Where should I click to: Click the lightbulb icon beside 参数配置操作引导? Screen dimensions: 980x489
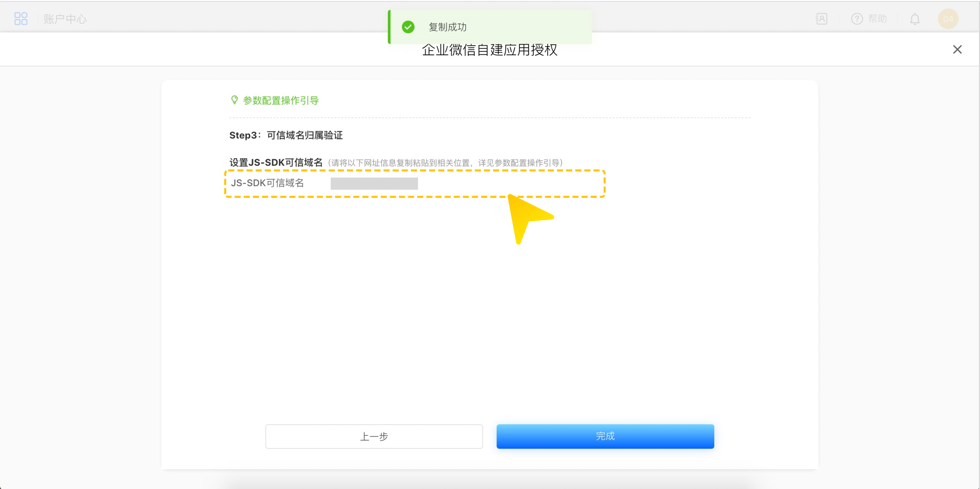pos(234,100)
